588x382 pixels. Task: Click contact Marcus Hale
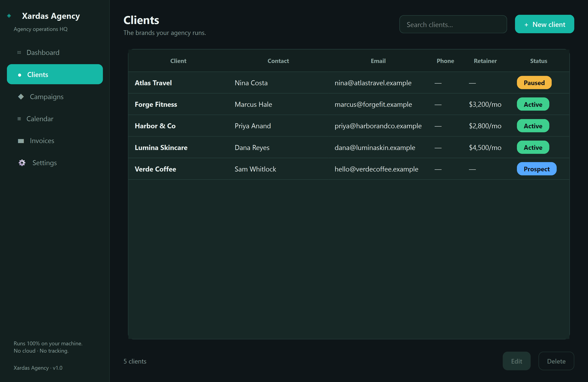pos(253,104)
